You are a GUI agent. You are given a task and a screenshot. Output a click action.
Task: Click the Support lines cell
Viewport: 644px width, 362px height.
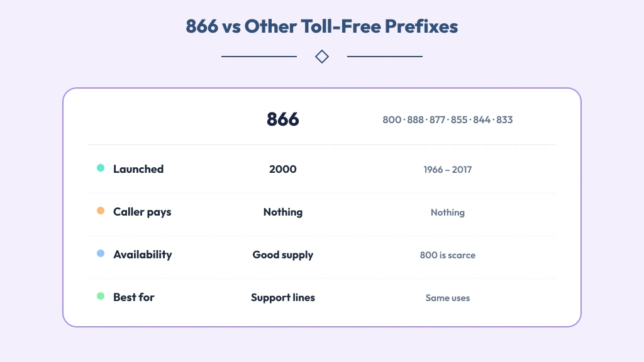click(283, 297)
